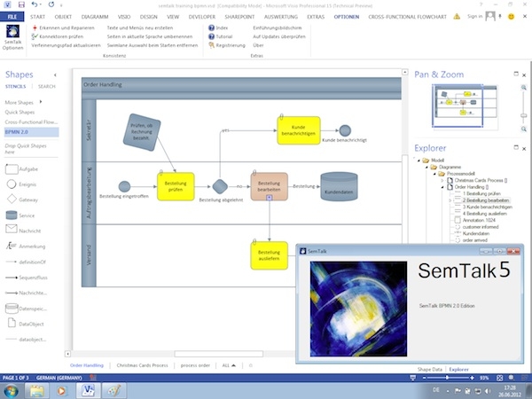Open the Index help item
The height and width of the screenshot is (399, 532).
pos(218,27)
